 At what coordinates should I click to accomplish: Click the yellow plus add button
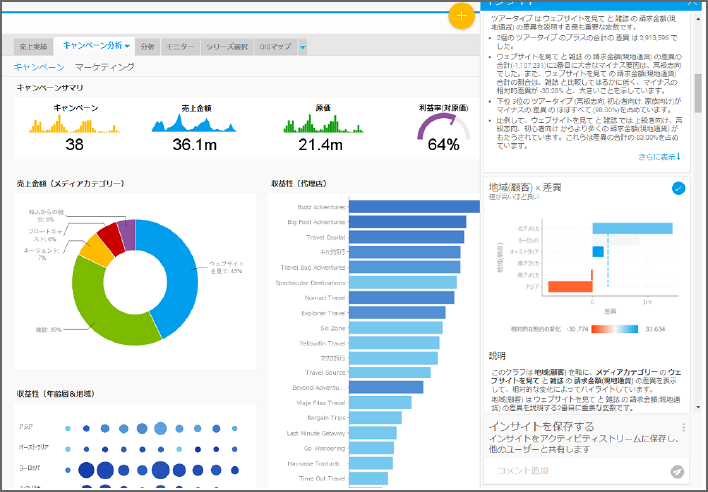[x=461, y=16]
